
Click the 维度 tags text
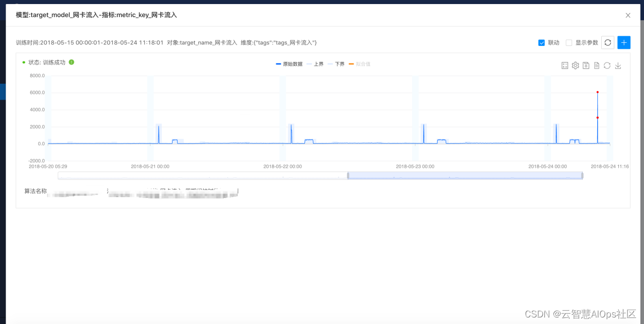point(279,43)
